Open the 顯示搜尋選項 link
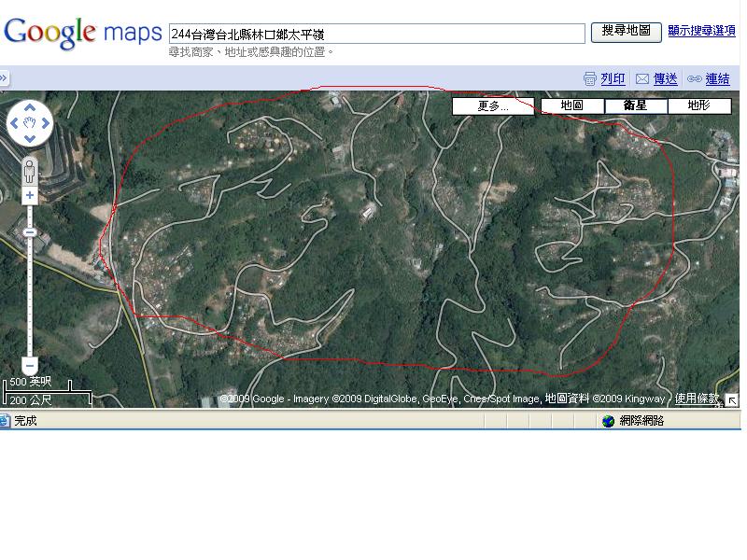The height and width of the screenshot is (560, 747). pos(702,32)
